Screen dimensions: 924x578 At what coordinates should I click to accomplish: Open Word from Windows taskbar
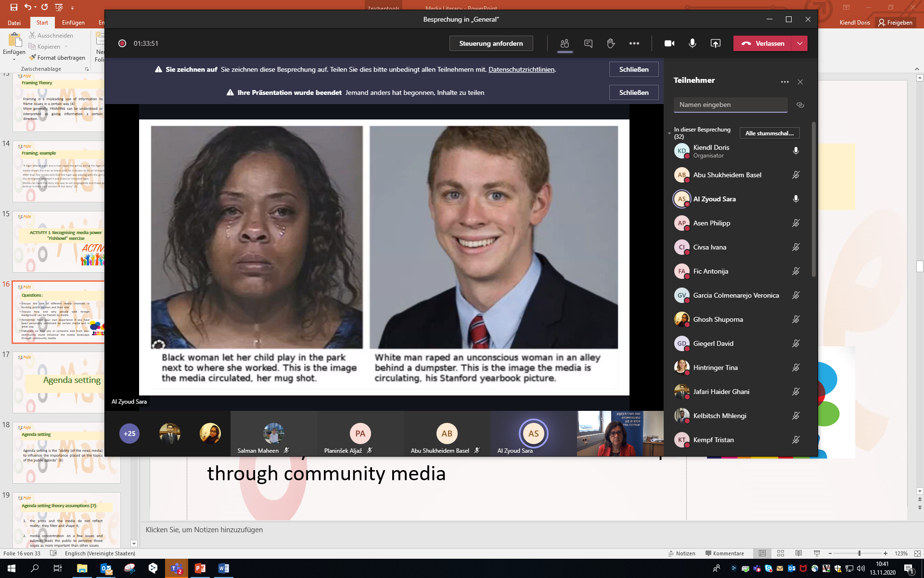tap(223, 568)
